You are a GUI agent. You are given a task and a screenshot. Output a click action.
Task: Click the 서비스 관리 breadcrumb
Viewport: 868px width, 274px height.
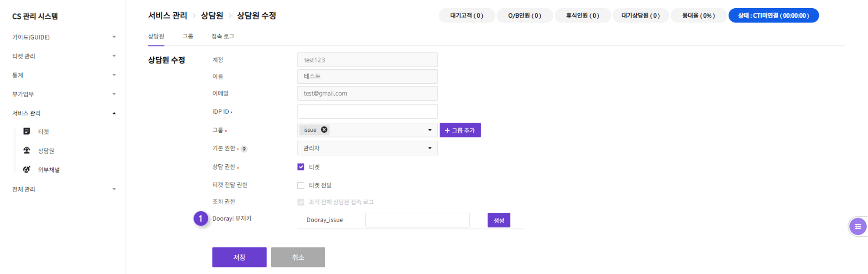click(168, 16)
